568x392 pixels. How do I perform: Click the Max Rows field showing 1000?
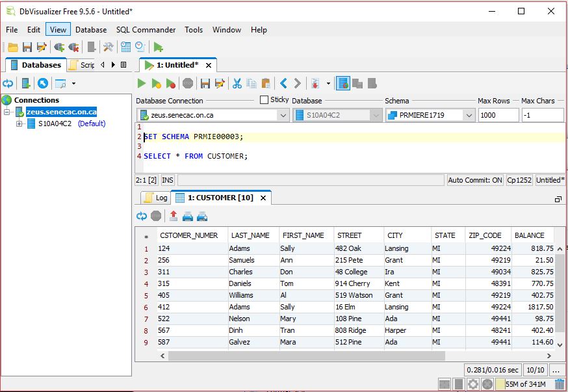coord(498,115)
